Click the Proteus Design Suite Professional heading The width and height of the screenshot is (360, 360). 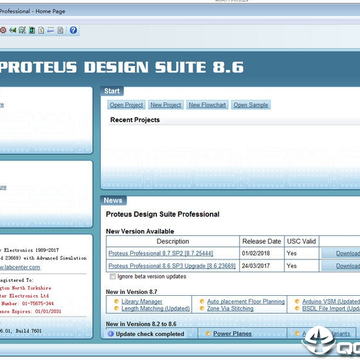point(162,214)
